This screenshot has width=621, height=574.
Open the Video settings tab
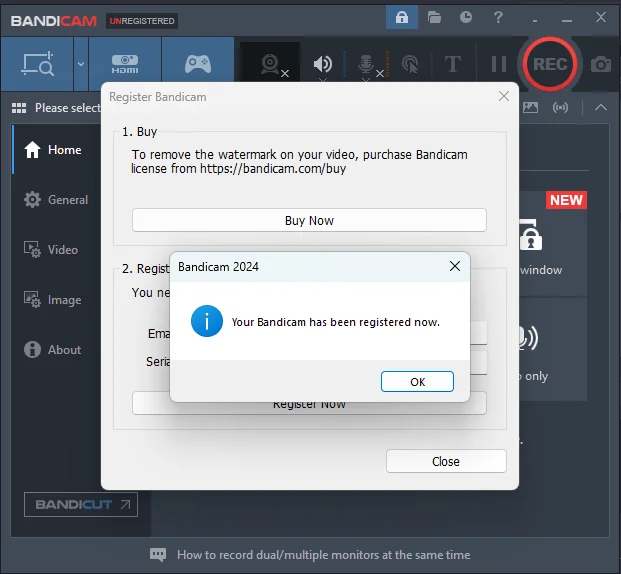(x=51, y=250)
